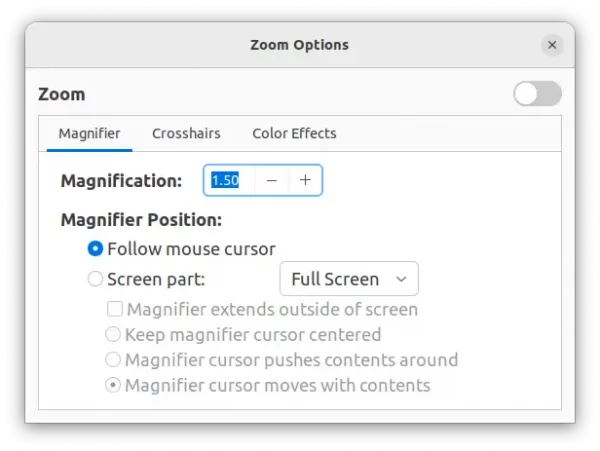600x451 pixels.
Task: Open the Color Effects tab
Action: tap(294, 134)
